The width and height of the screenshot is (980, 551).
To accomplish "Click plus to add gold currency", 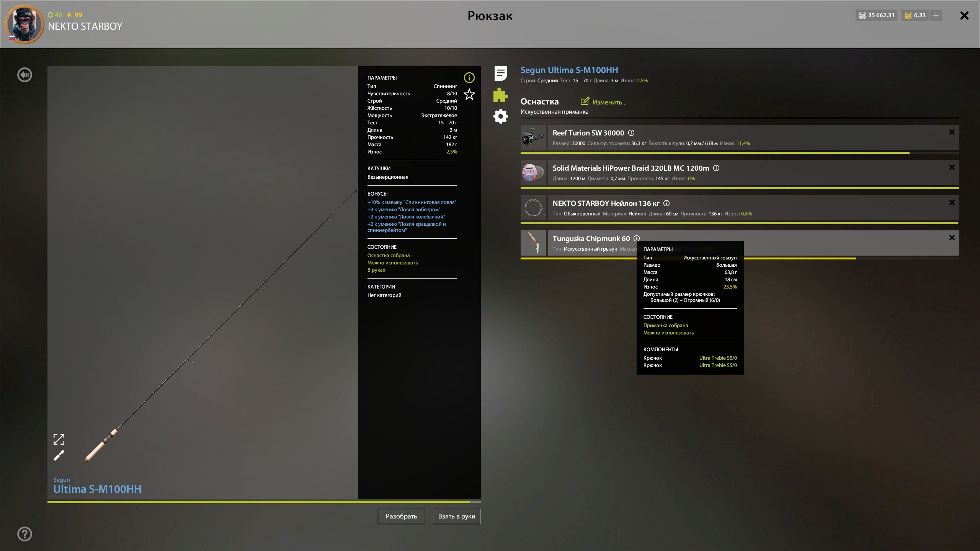I will pos(936,15).
